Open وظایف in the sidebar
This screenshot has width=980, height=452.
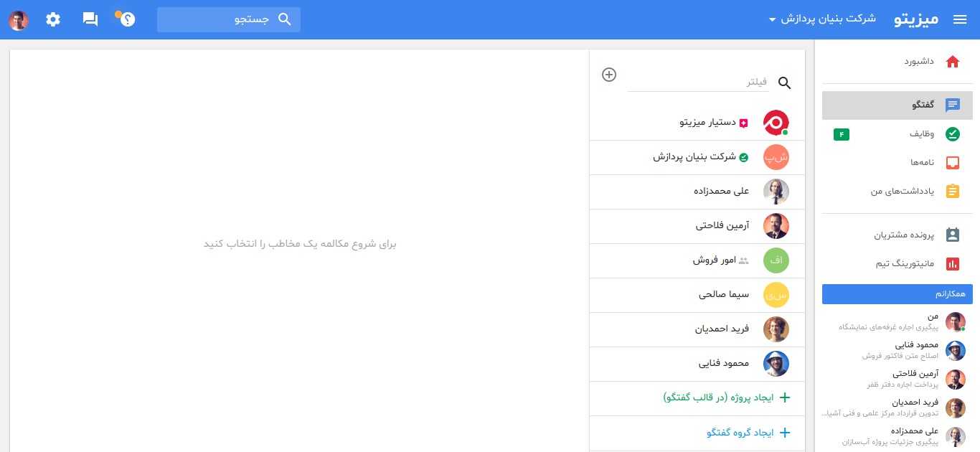pos(897,134)
